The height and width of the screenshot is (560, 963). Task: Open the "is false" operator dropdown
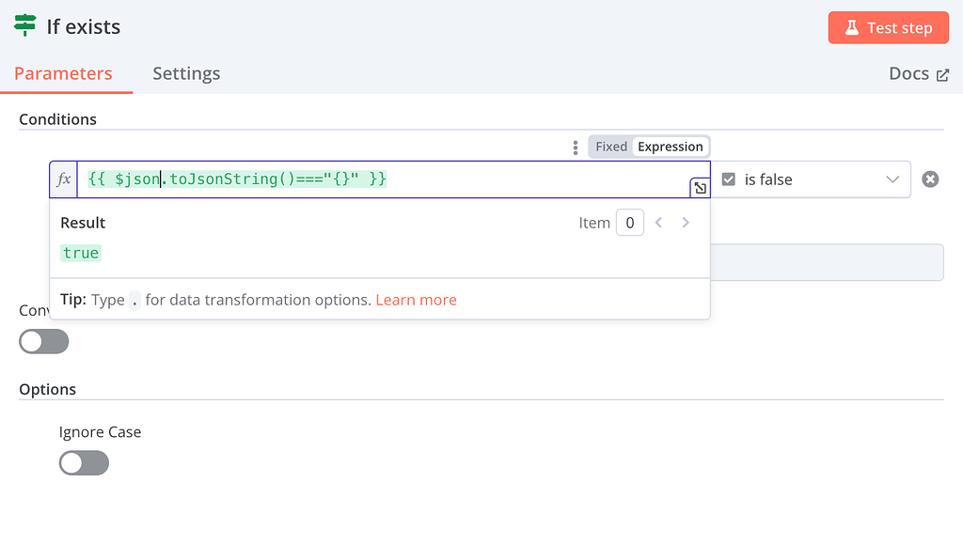811,179
